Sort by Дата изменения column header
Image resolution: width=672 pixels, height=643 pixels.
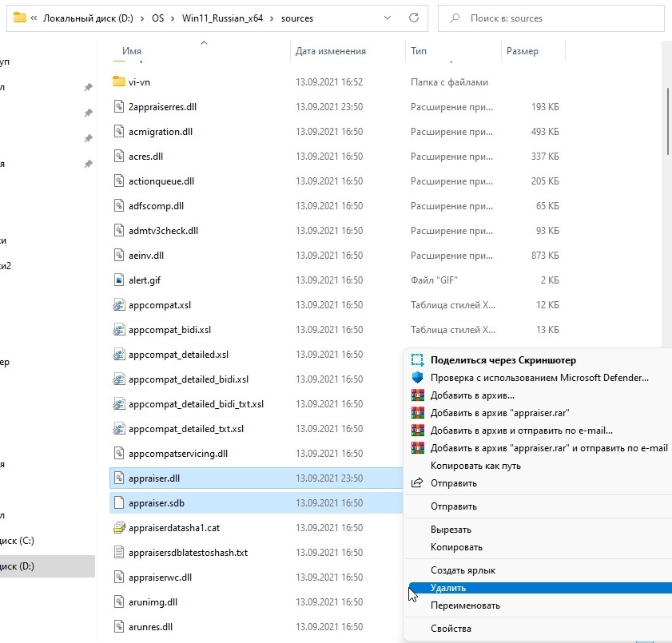pos(331,50)
